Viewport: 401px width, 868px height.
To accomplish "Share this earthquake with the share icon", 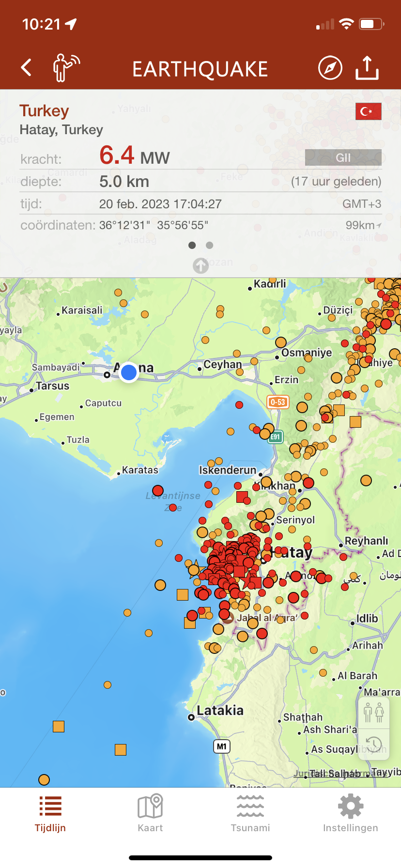I will [x=367, y=68].
